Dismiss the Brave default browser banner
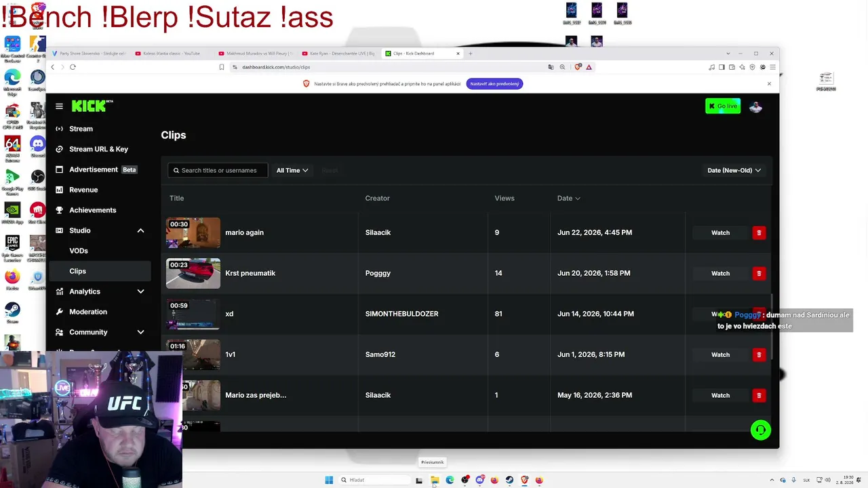Image resolution: width=868 pixels, height=488 pixels. (769, 84)
